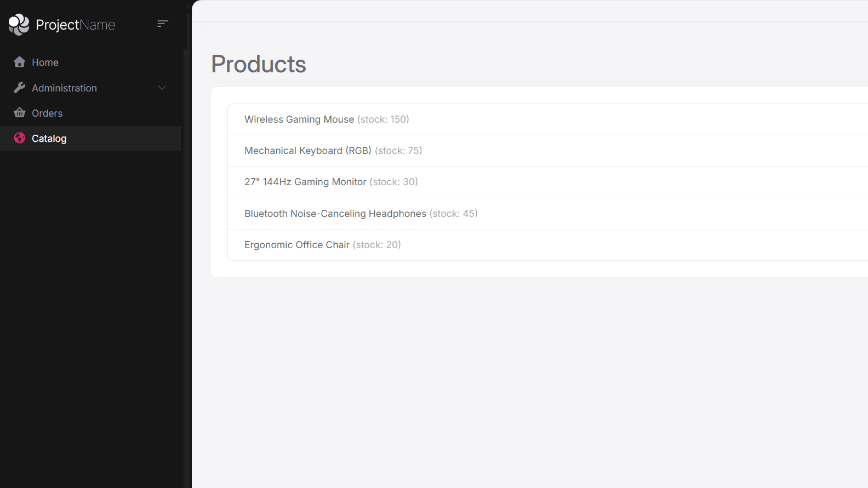Collapse the sidebar with the menu toggle icon
The height and width of the screenshot is (488, 868).
tap(163, 24)
